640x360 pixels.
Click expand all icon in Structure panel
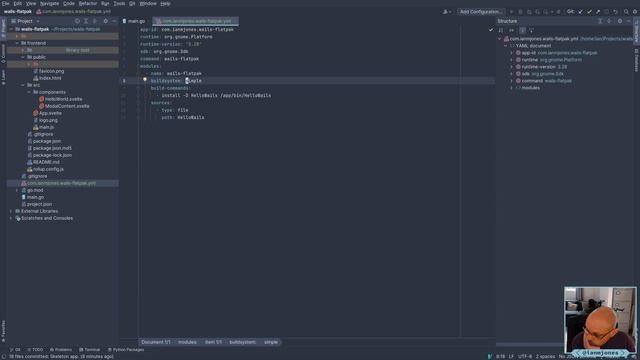[x=600, y=21]
